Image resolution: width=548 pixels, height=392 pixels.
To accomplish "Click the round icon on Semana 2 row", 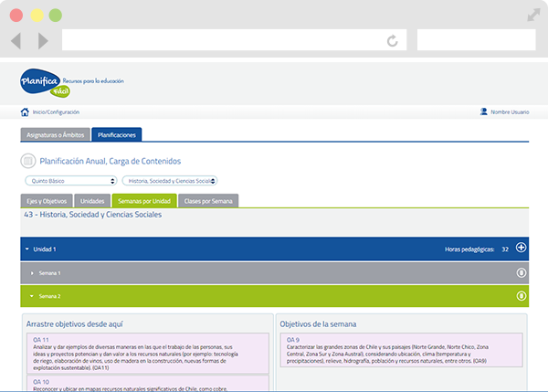I will [521, 295].
